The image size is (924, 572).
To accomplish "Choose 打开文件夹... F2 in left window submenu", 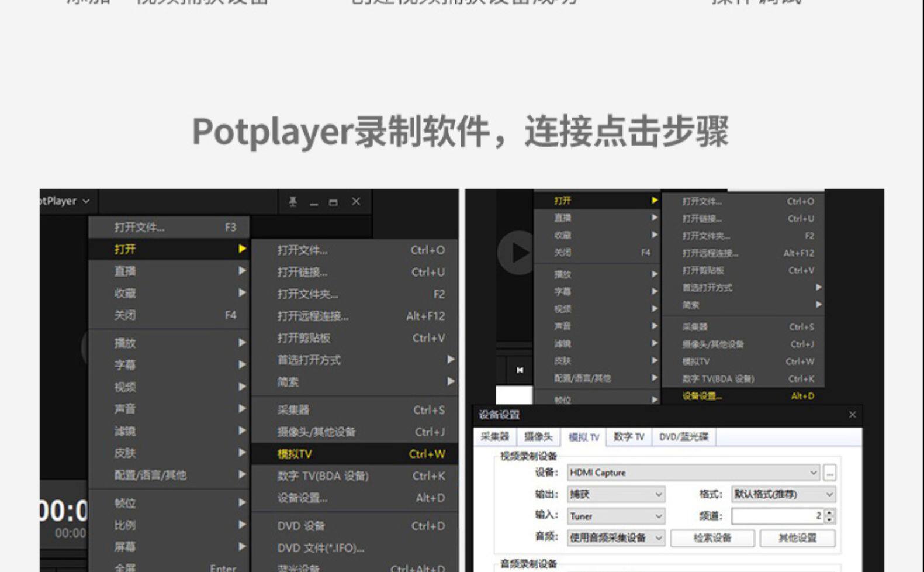I will (x=355, y=294).
